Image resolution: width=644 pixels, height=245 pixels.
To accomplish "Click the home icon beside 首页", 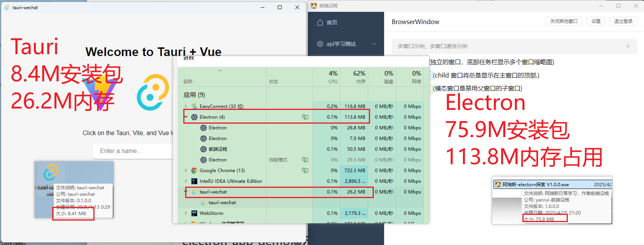I will [x=320, y=23].
